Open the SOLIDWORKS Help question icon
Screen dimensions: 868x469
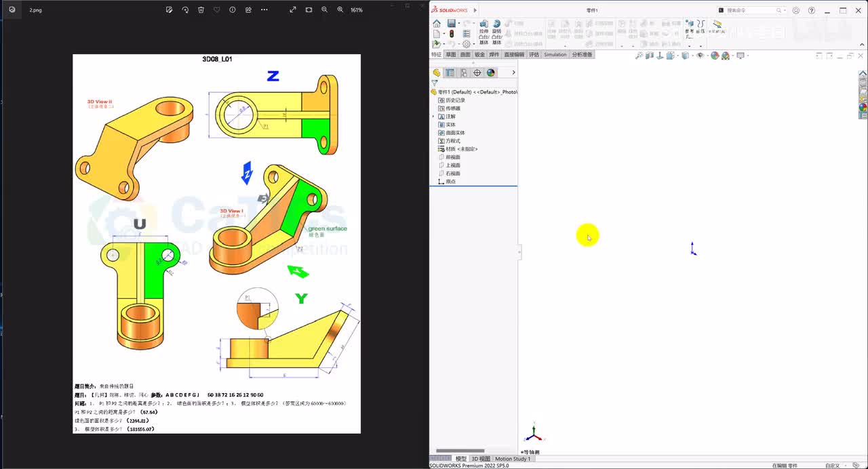coord(812,10)
